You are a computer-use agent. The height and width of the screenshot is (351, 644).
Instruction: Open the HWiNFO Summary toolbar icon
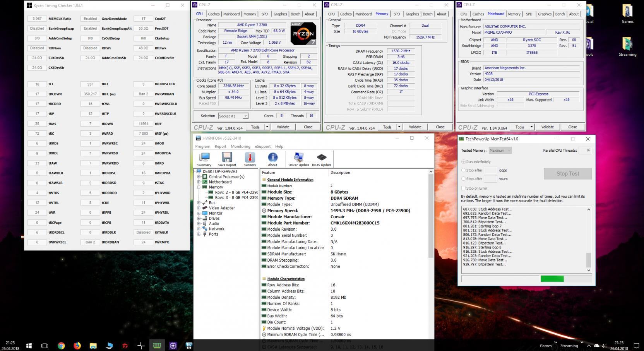point(204,159)
